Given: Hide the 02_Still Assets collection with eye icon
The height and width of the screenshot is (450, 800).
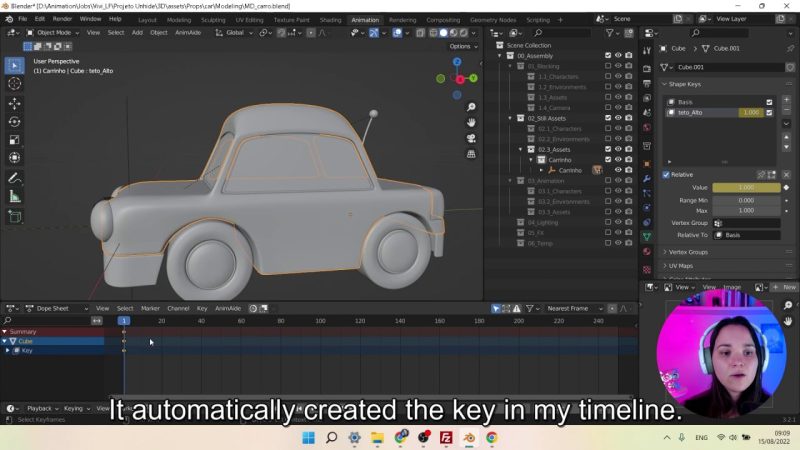Looking at the screenshot, I should [x=618, y=118].
